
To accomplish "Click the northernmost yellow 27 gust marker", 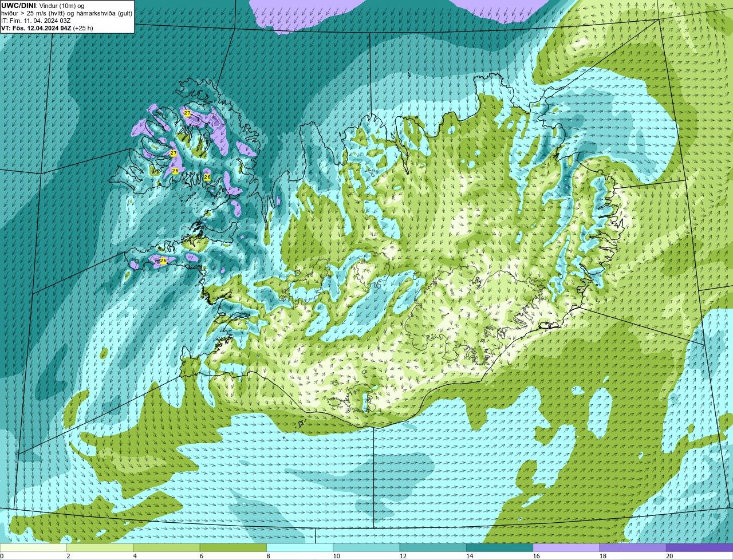I will (187, 113).
